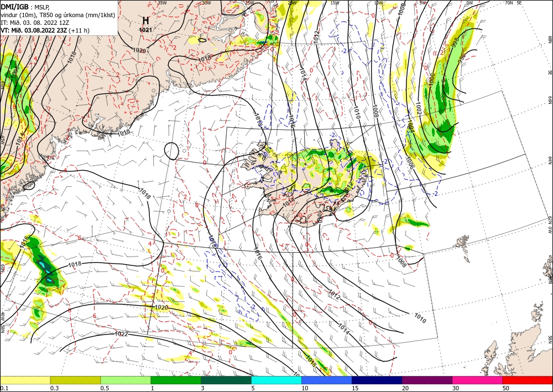Viewport: 553px width, 392px height.
Task: Pick the dark green 3–5 legend swatch
Action: point(226,380)
